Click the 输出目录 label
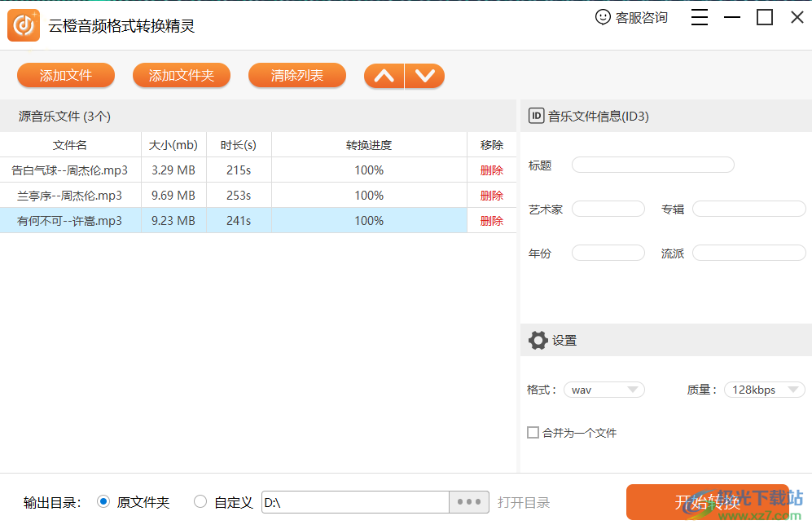 point(52,503)
